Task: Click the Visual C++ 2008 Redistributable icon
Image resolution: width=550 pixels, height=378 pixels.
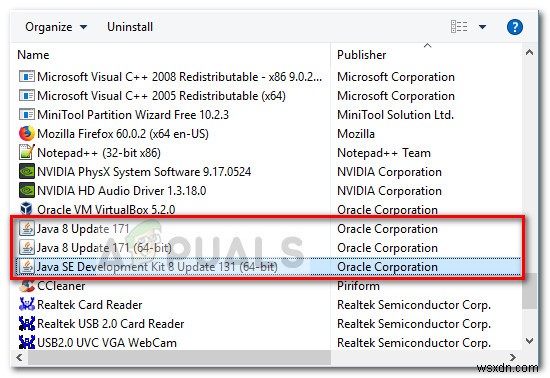Action: [x=27, y=76]
